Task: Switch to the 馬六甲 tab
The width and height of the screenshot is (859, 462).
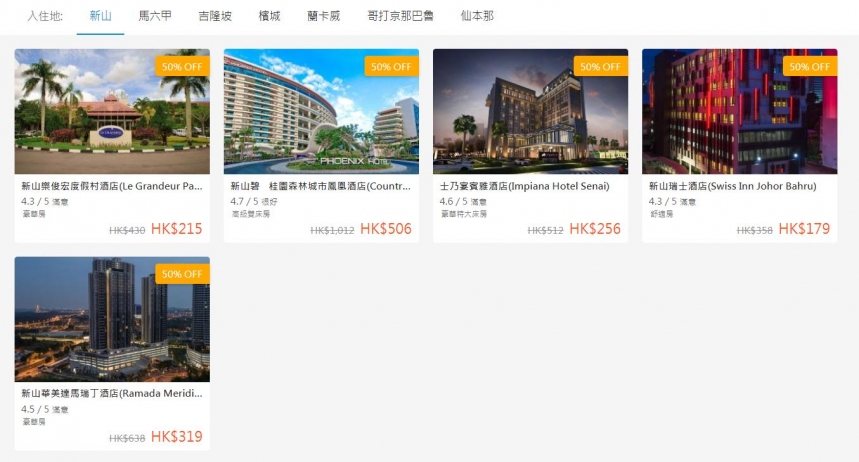Action: pyautogui.click(x=155, y=16)
